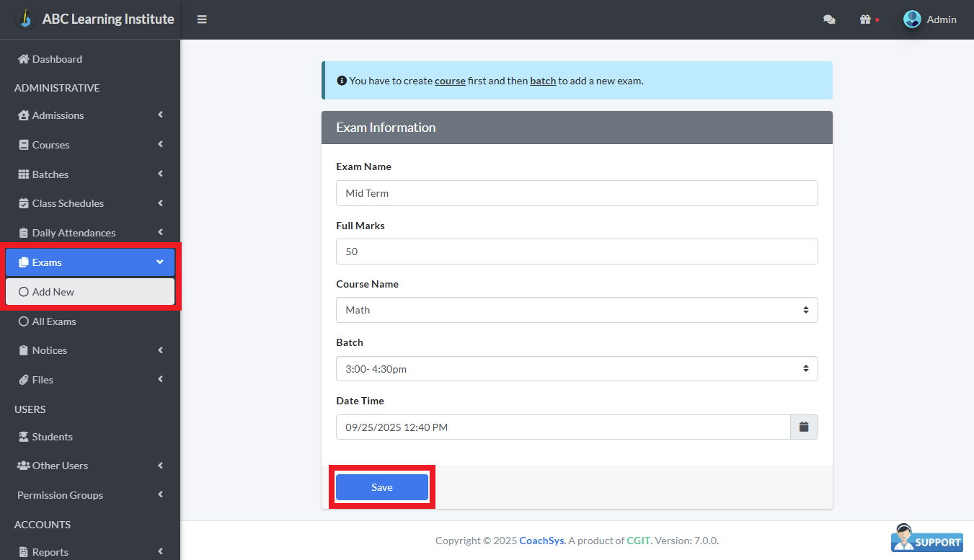
Task: Click the hamburger menu toggle icon
Action: pyautogui.click(x=202, y=19)
